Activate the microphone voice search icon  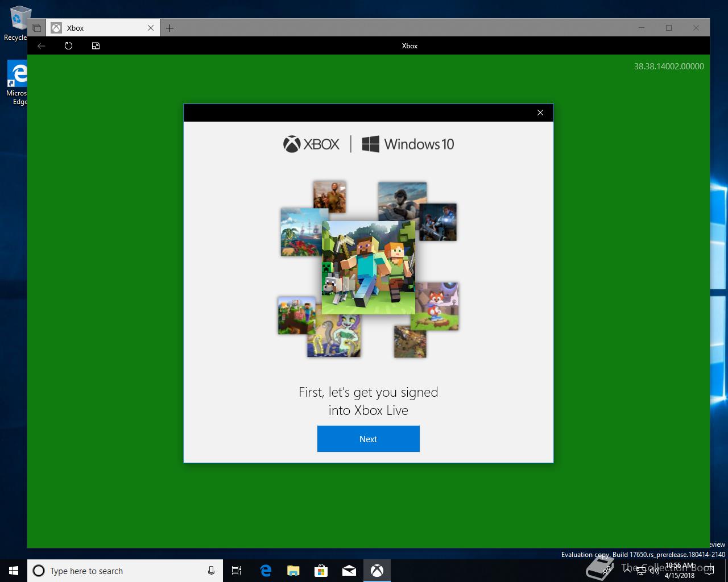click(x=211, y=571)
